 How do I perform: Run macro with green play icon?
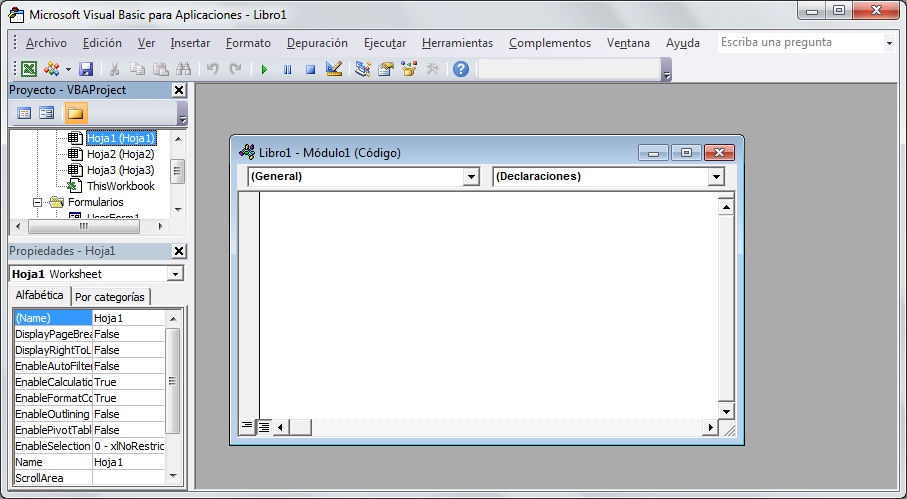pos(264,70)
